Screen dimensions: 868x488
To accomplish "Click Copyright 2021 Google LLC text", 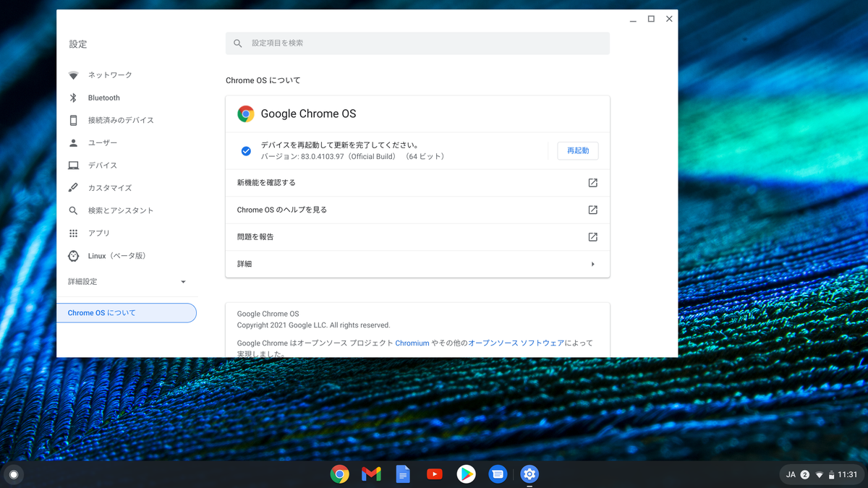I will click(x=313, y=325).
